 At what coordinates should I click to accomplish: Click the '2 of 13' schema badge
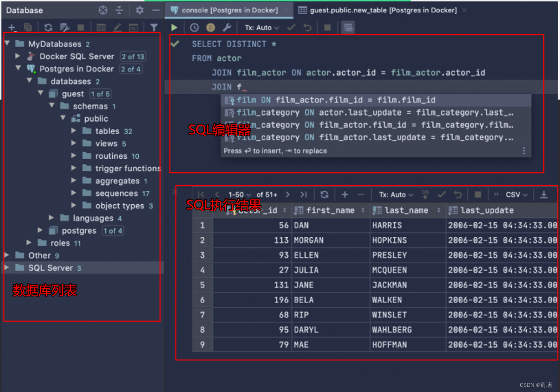tap(133, 56)
